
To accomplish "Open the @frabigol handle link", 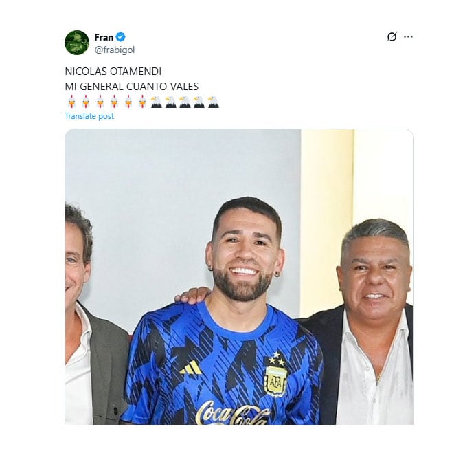I will [x=114, y=49].
